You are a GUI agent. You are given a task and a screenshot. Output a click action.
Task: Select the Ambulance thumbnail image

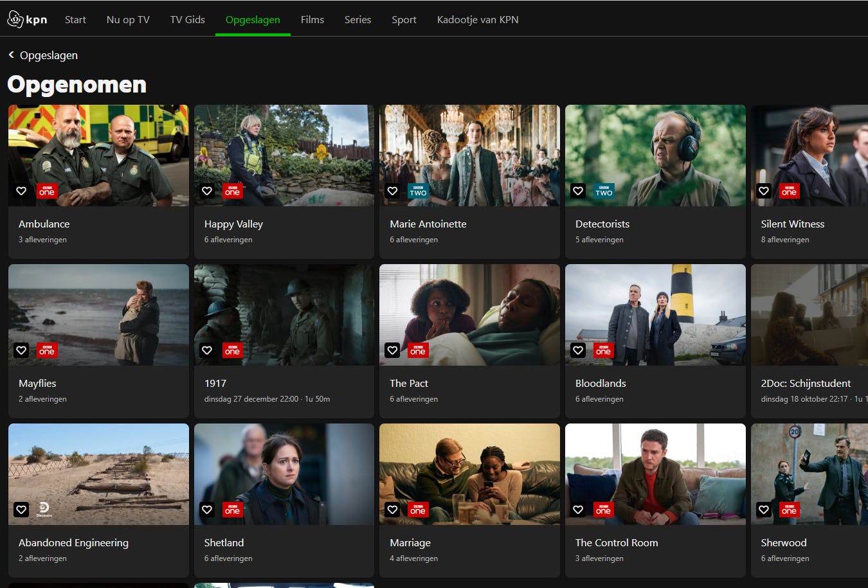(x=98, y=156)
